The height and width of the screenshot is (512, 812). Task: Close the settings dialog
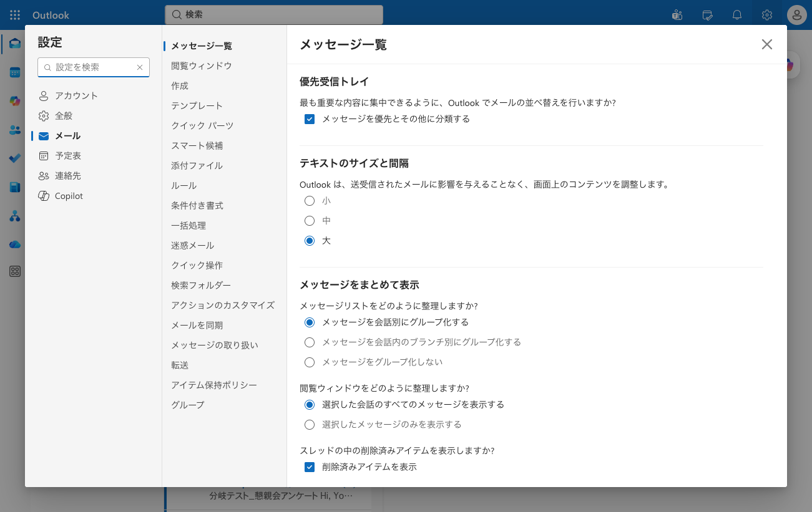[767, 44]
